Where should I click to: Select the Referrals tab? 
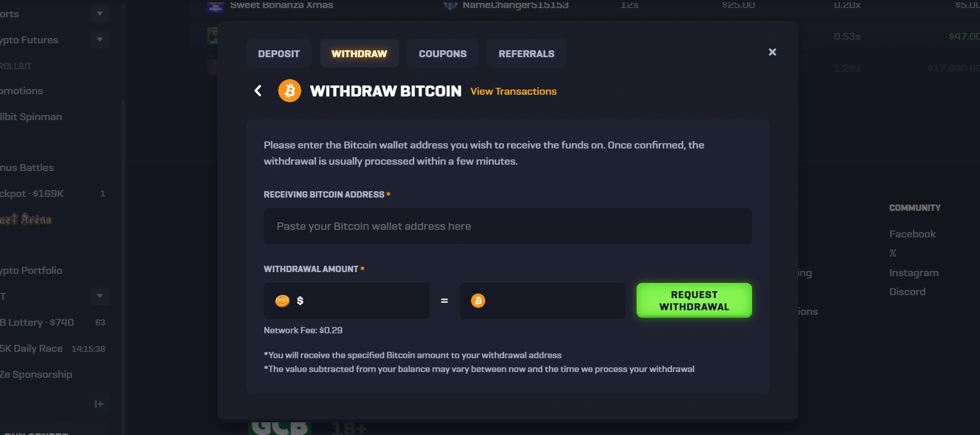pos(526,53)
